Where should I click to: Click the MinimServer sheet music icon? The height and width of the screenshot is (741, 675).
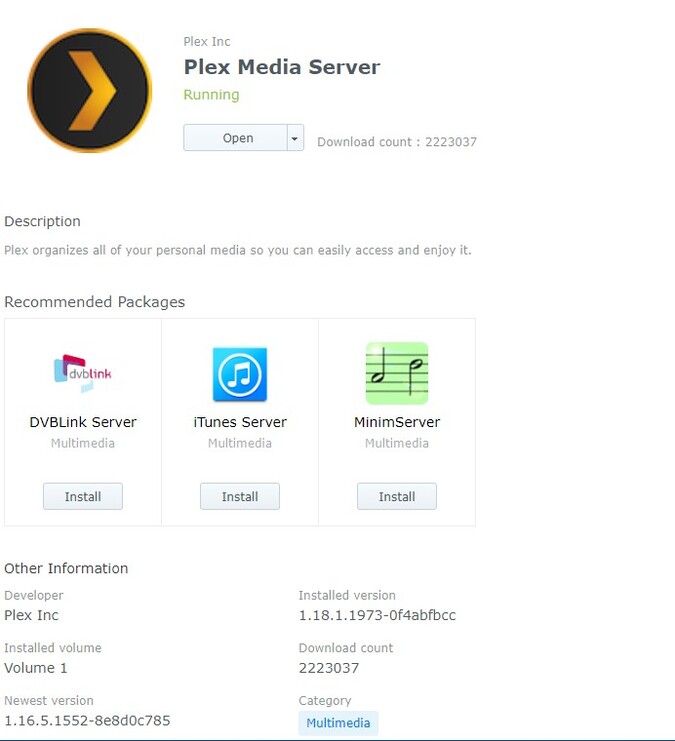(x=397, y=373)
